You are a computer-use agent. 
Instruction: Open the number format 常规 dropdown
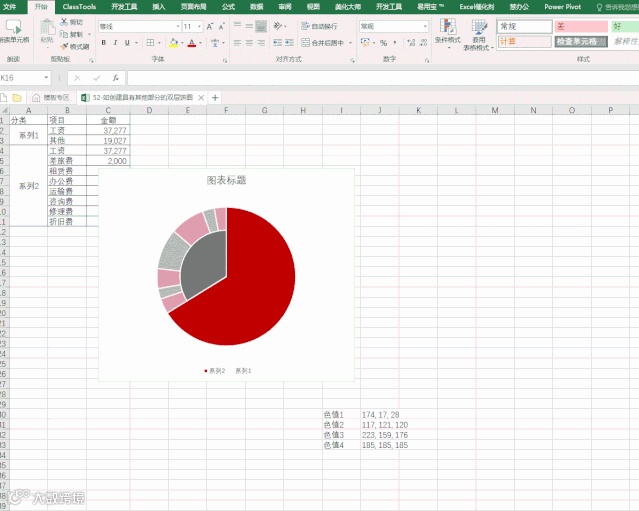(425, 26)
